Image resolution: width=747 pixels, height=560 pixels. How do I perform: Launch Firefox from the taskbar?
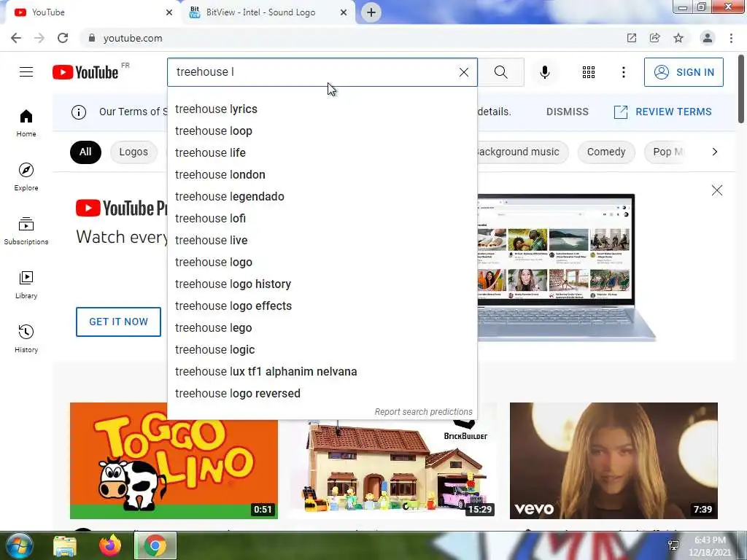click(110, 545)
